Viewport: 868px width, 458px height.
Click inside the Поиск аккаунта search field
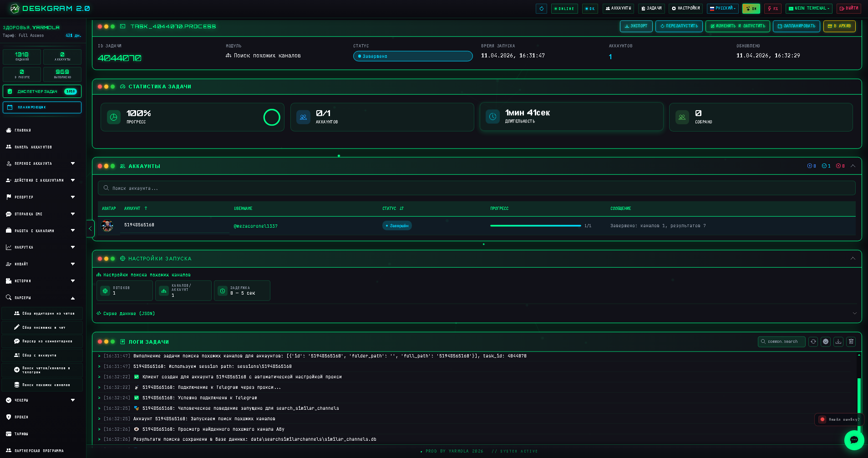pyautogui.click(x=477, y=188)
